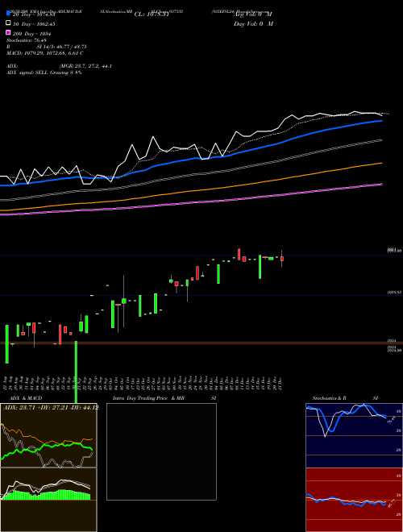This screenshot has width=403, height=532.
Task: Click the 'Avg Vol: 0 M' label
Action: click(x=253, y=15)
